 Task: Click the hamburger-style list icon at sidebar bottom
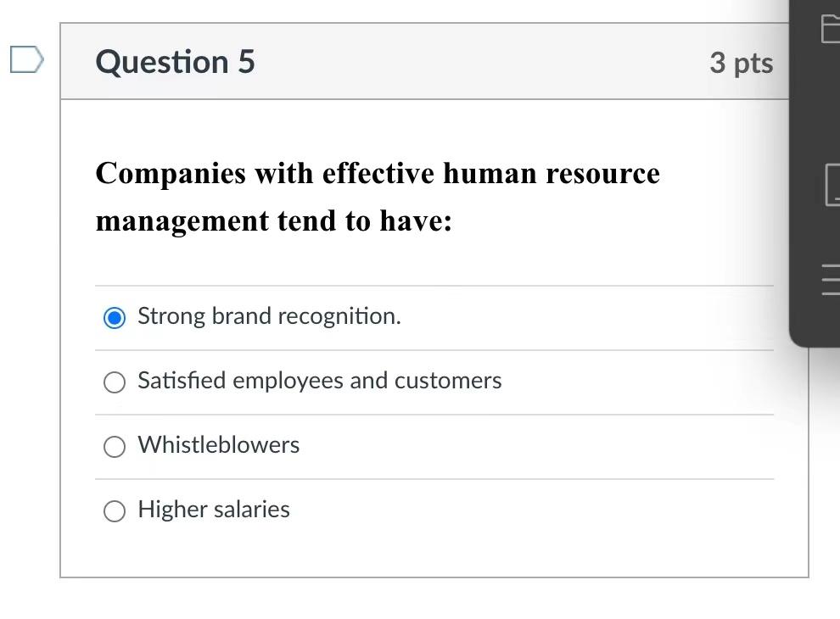834,278
